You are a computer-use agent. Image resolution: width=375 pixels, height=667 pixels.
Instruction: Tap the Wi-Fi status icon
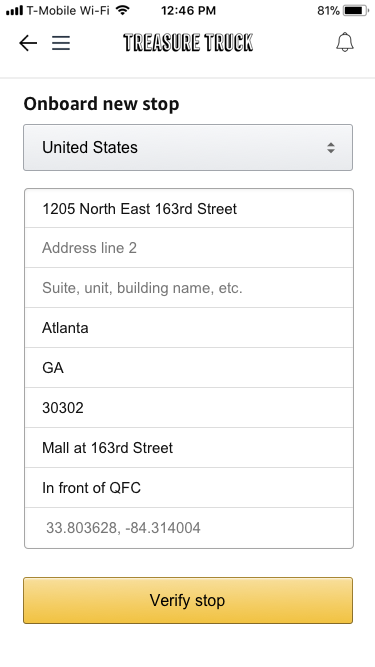point(123,10)
